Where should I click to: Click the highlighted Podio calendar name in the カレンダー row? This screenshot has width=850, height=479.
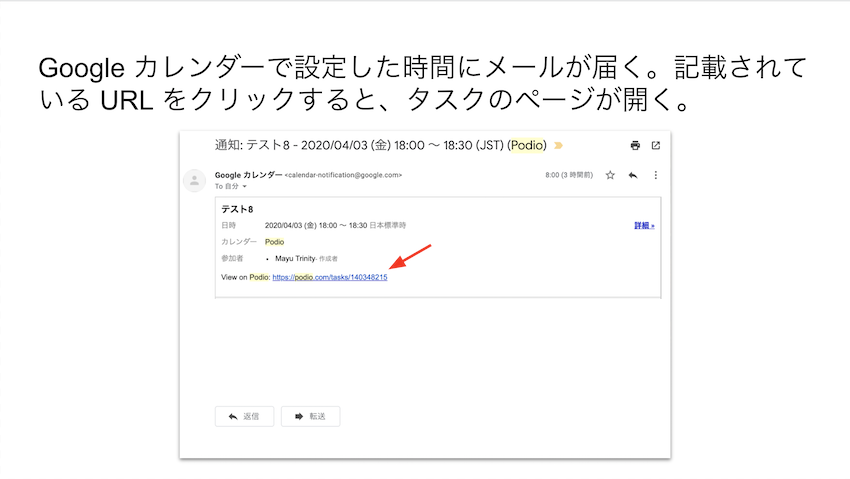(274, 242)
